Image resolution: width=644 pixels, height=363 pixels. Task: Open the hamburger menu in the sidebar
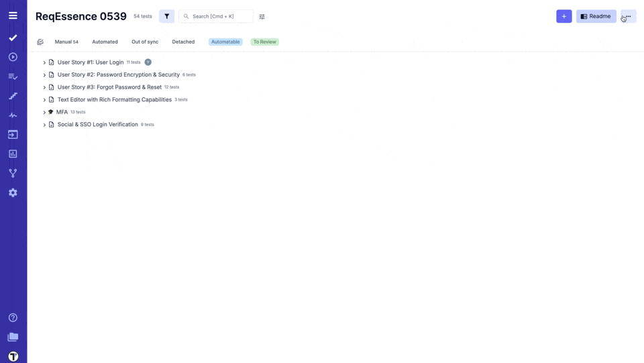click(x=13, y=15)
